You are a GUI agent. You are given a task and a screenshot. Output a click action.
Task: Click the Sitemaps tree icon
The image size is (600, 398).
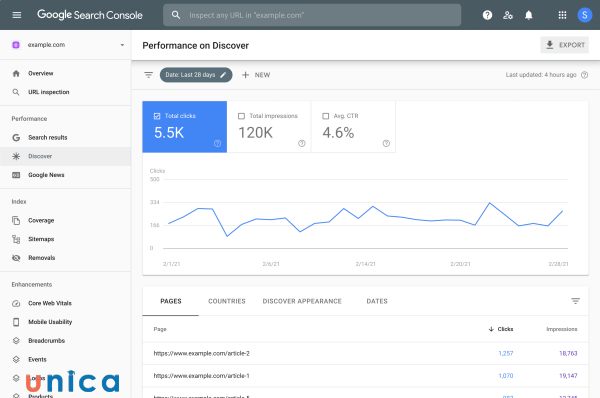[16, 239]
